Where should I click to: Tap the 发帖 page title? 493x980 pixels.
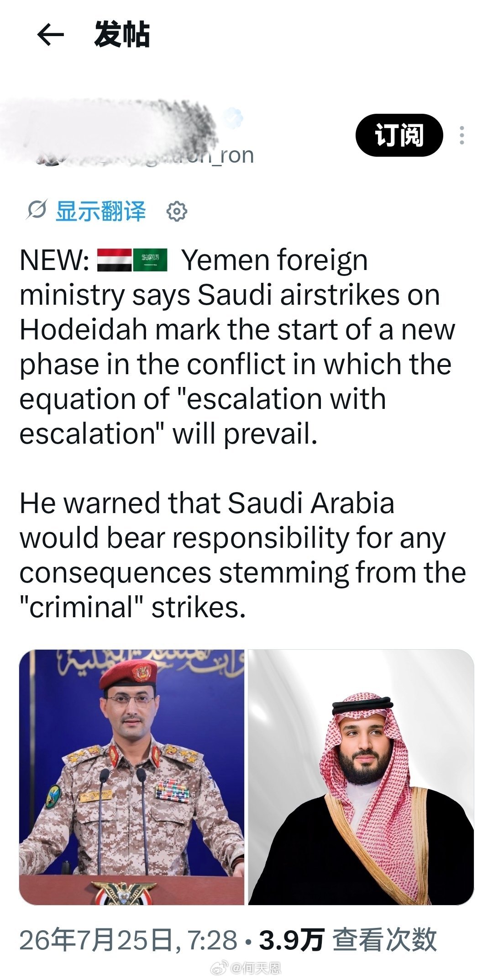(122, 35)
